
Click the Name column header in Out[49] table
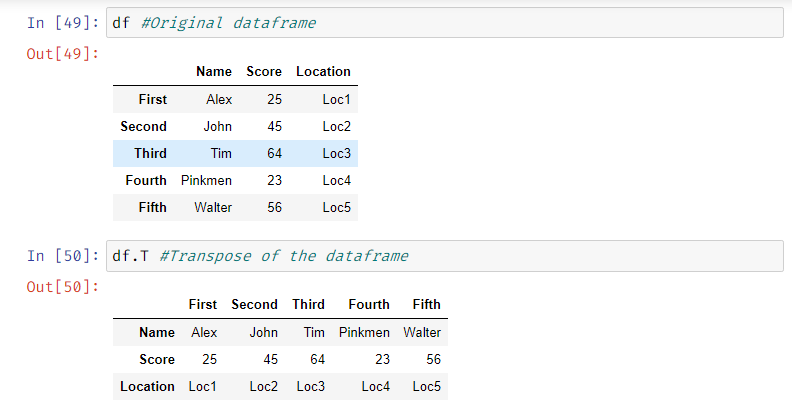(214, 71)
